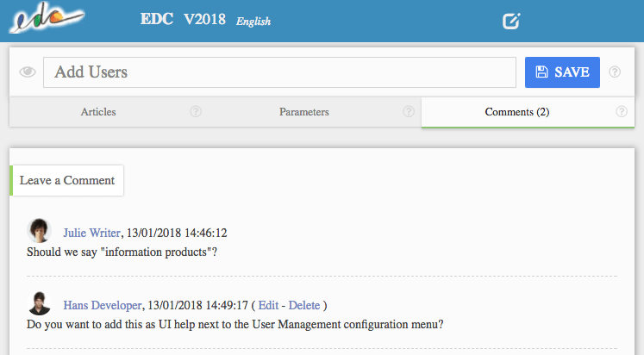
Task: Click the Leave a Comment button
Action: pyautogui.click(x=67, y=180)
